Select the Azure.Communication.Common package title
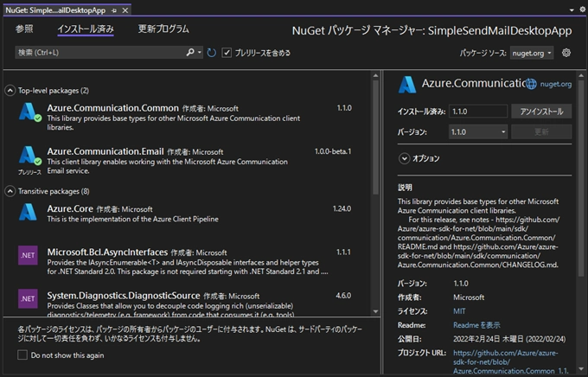Viewport: 588px width, 377px height. (113, 108)
